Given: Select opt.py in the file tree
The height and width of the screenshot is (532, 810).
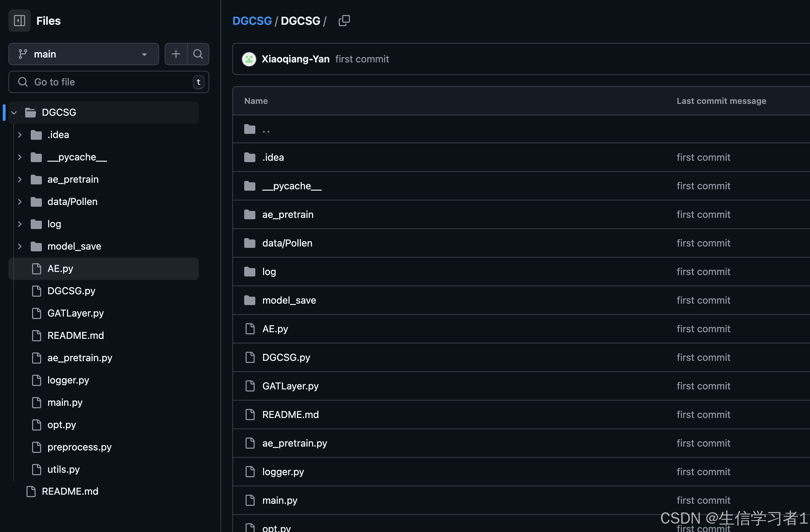Looking at the screenshot, I should tap(104, 425).
